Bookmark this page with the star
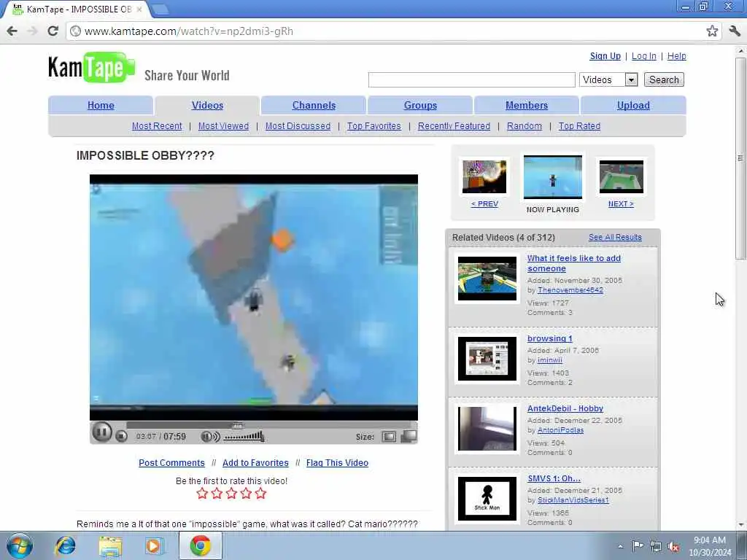This screenshot has height=560, width=747. click(712, 31)
